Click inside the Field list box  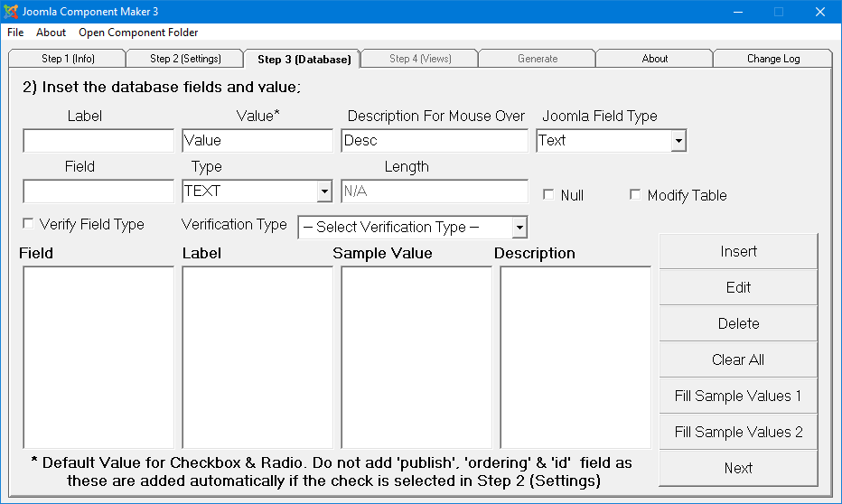(98, 358)
